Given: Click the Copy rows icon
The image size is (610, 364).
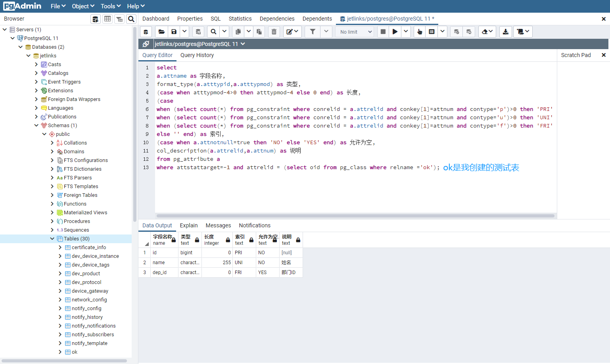Looking at the screenshot, I should [238, 32].
